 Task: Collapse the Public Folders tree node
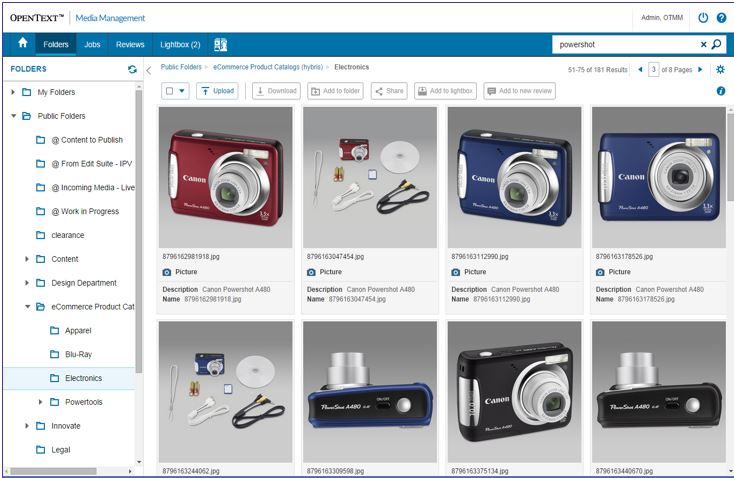14,116
